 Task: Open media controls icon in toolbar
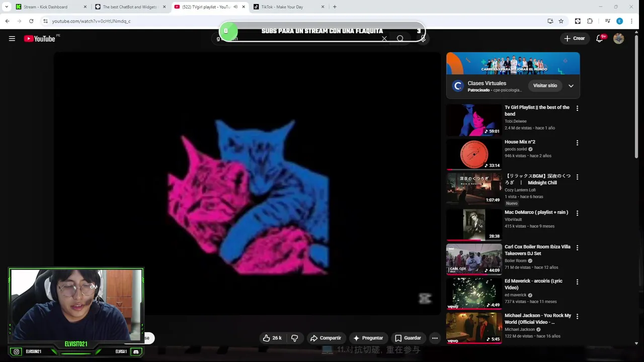tap(608, 21)
